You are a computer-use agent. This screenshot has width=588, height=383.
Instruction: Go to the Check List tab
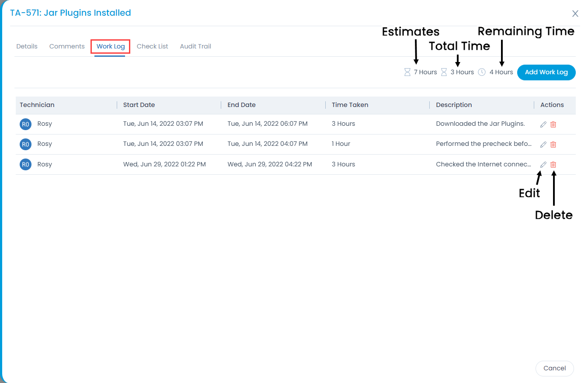(152, 46)
